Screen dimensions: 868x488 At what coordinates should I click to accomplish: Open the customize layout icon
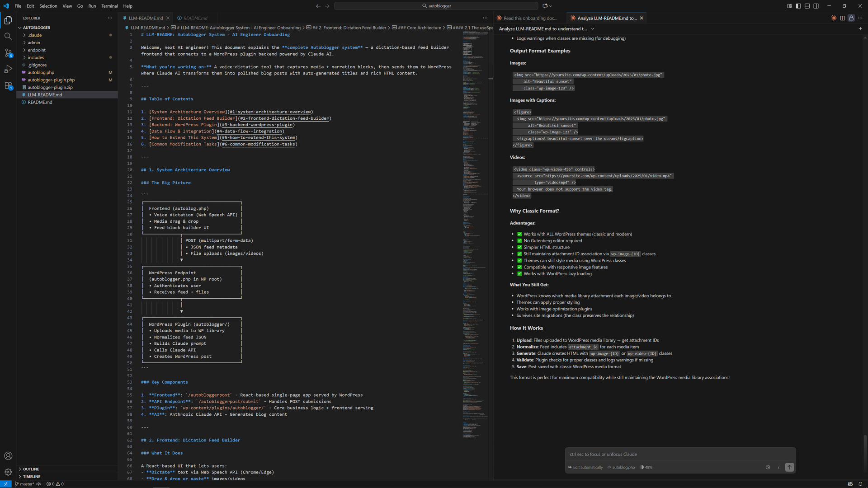pyautogui.click(x=790, y=6)
